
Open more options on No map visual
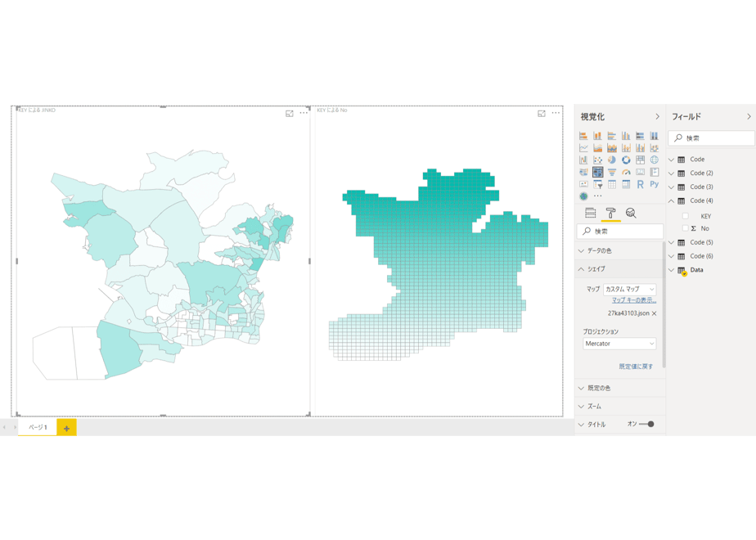556,113
